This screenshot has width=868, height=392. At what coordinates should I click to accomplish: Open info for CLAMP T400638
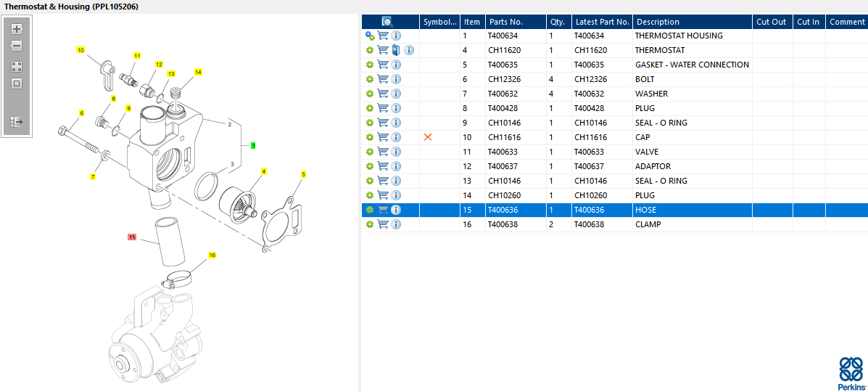[x=396, y=224]
